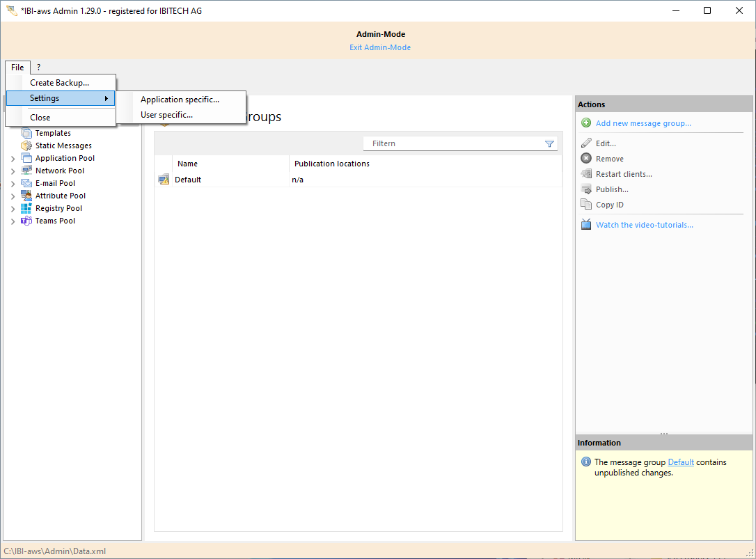The height and width of the screenshot is (559, 756).
Task: Click the Default message group warning icon
Action: 164,180
